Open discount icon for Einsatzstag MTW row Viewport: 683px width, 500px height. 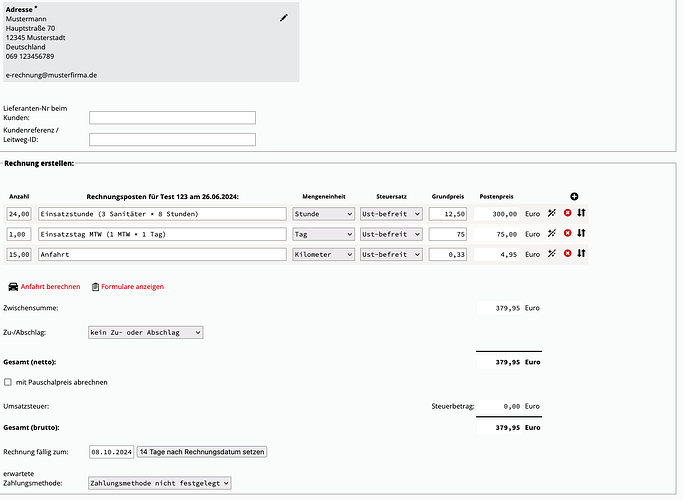point(552,233)
